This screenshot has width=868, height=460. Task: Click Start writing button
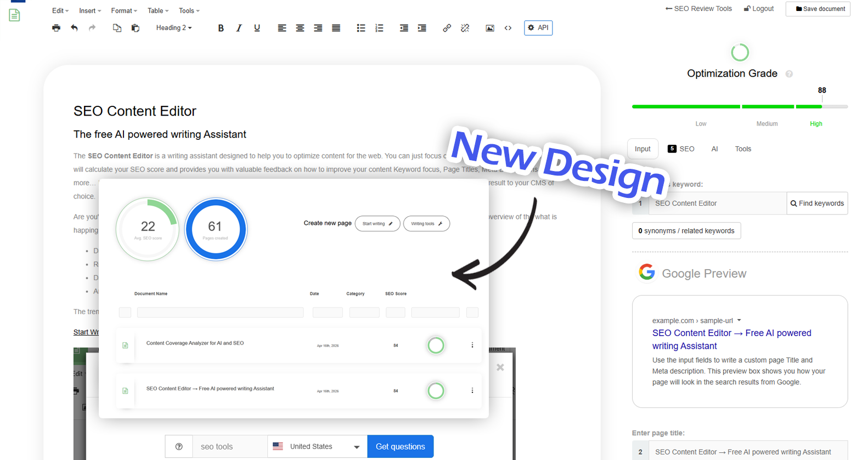coord(377,224)
